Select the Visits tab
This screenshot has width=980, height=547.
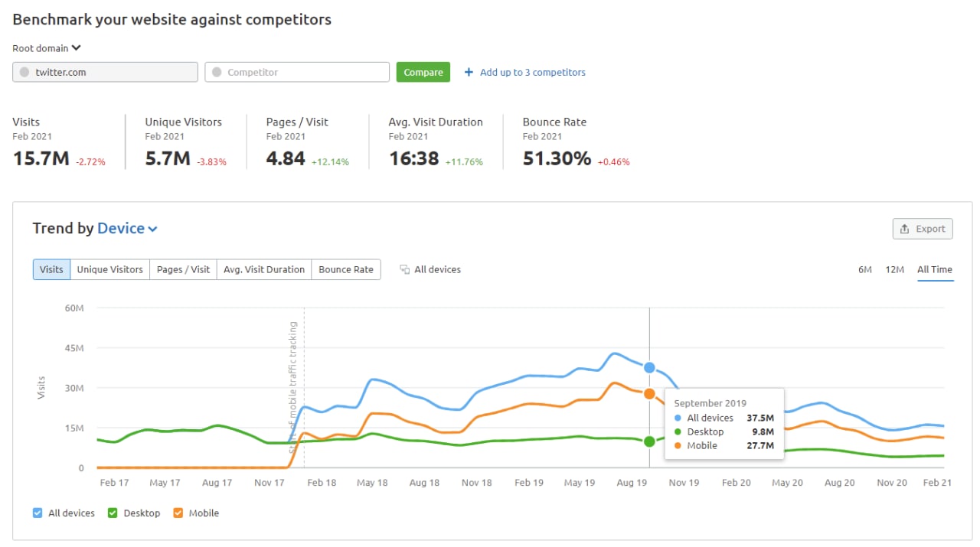[51, 269]
